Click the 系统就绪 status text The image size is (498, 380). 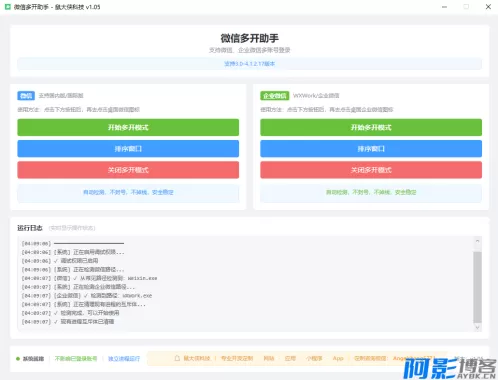coord(33,359)
